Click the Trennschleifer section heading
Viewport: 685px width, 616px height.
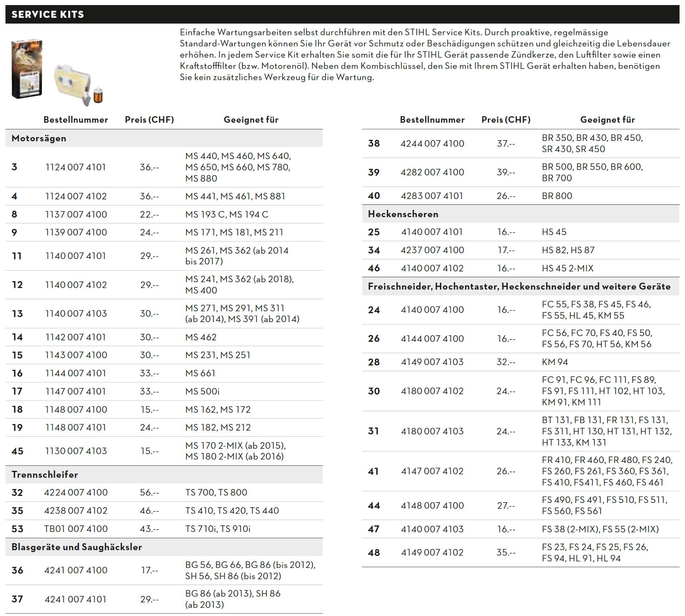45,475
